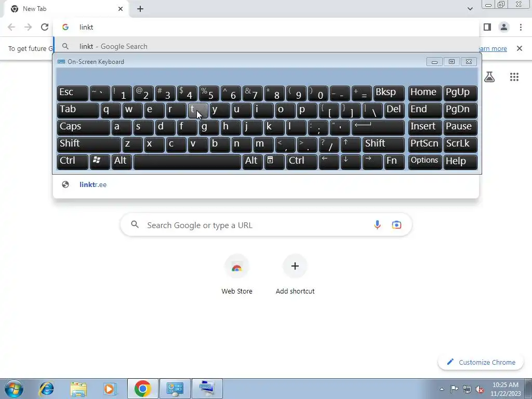Click the network tray icon
Image resolution: width=532 pixels, height=399 pixels.
[x=467, y=389]
